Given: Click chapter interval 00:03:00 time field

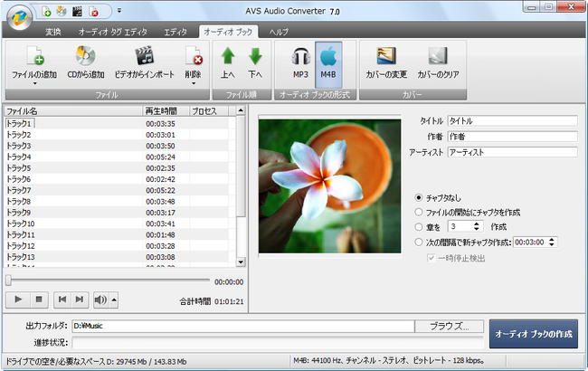Looking at the screenshot, I should coord(530,242).
